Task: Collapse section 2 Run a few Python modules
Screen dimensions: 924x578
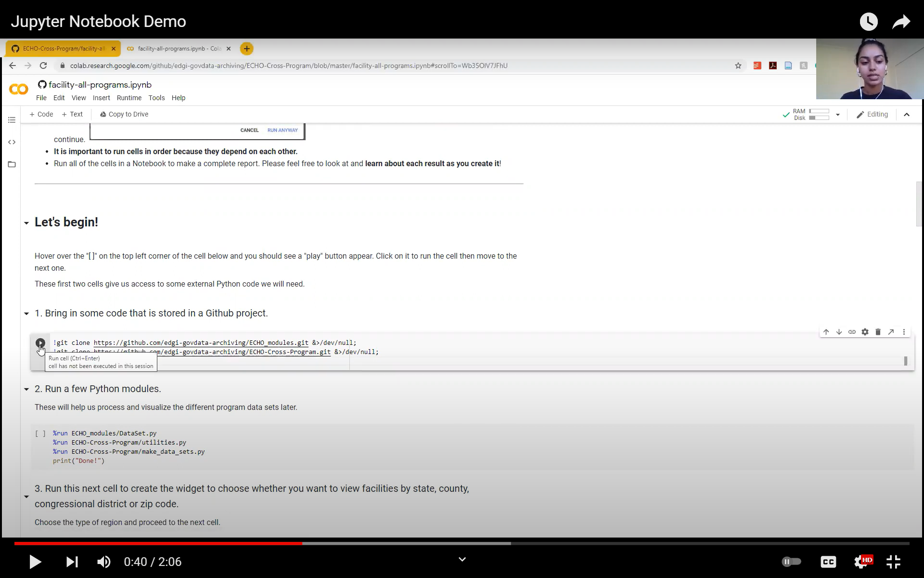Action: (26, 389)
